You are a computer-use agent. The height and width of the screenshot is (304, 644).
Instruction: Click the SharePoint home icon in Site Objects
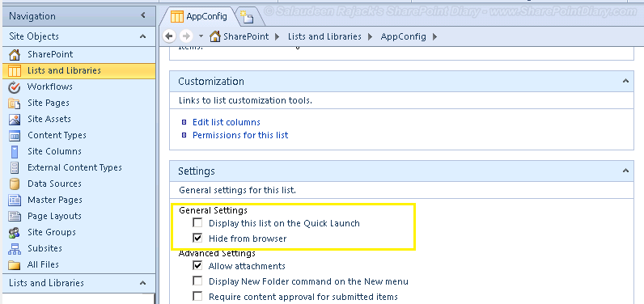pos(15,54)
